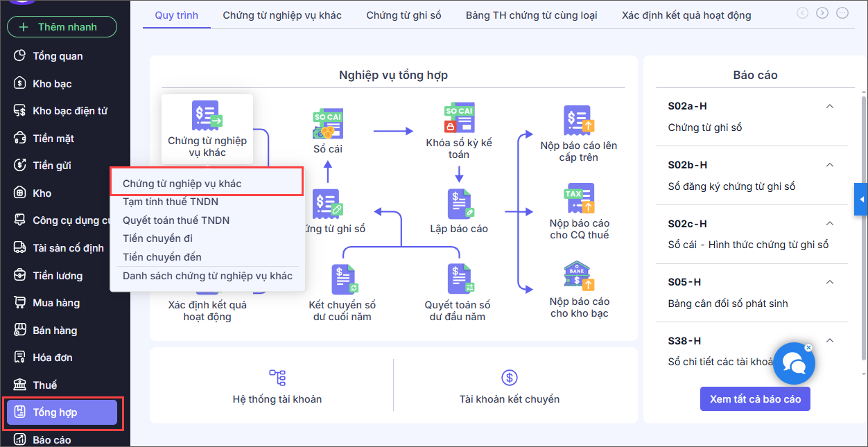
Task: Collapse the S02b-H report section
Action: (x=829, y=165)
